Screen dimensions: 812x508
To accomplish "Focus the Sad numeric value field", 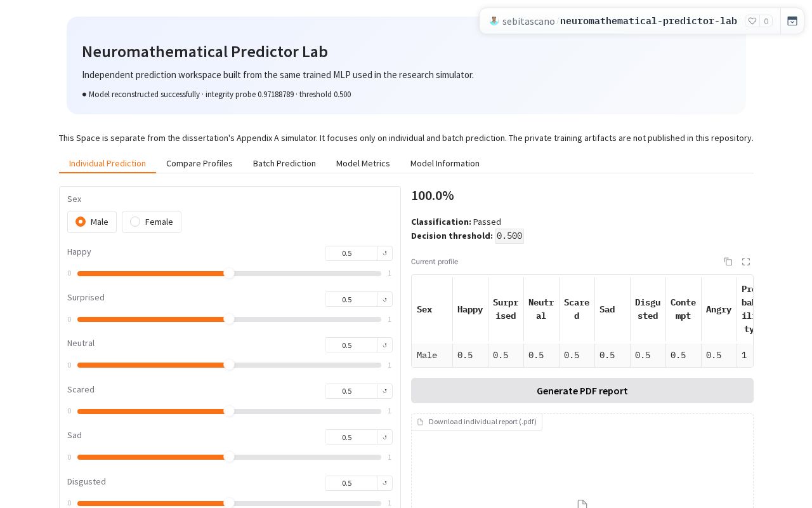I will click(x=351, y=437).
